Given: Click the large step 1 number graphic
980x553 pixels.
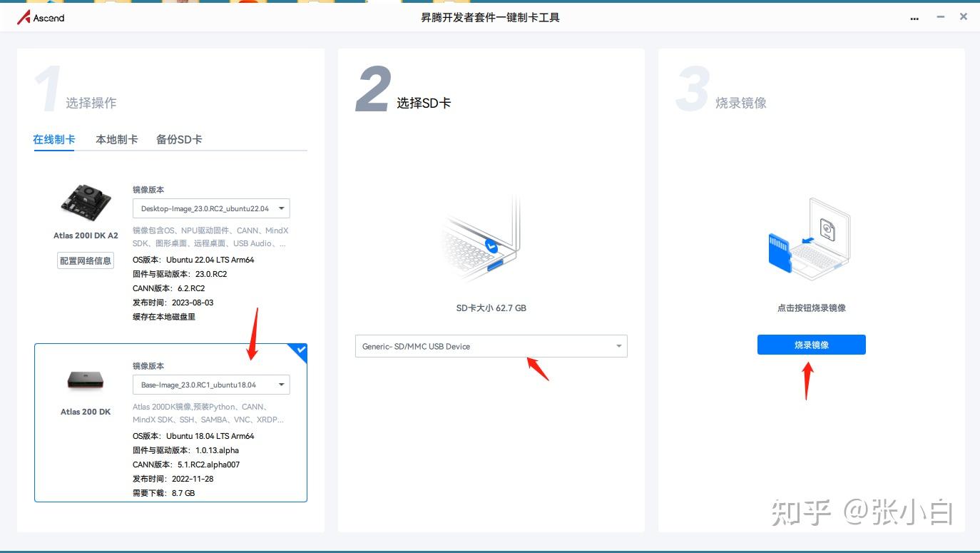Looking at the screenshot, I should click(x=47, y=86).
